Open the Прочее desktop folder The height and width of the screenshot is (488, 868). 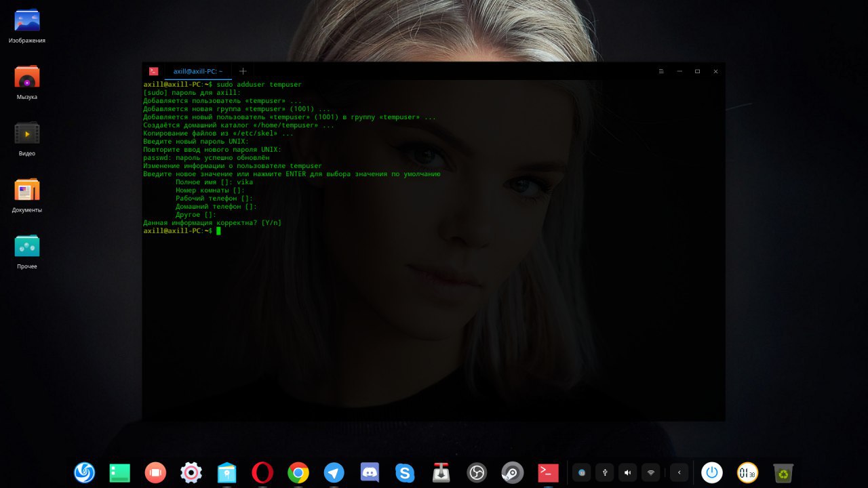(x=27, y=252)
